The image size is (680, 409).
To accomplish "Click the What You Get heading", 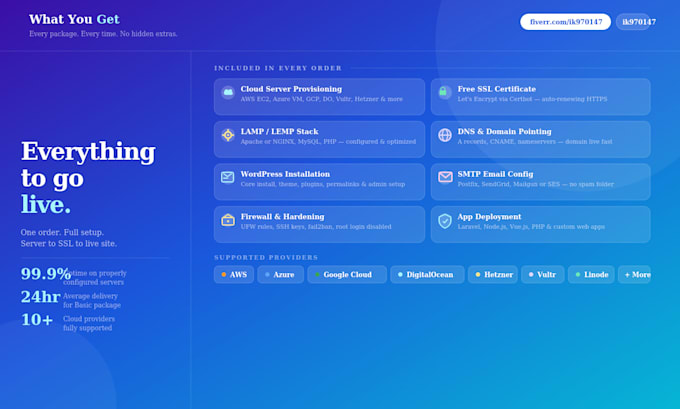I will pyautogui.click(x=74, y=19).
